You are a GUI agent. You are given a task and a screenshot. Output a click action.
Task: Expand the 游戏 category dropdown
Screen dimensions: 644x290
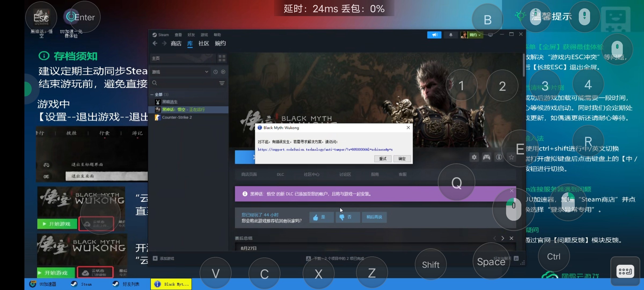tap(206, 72)
